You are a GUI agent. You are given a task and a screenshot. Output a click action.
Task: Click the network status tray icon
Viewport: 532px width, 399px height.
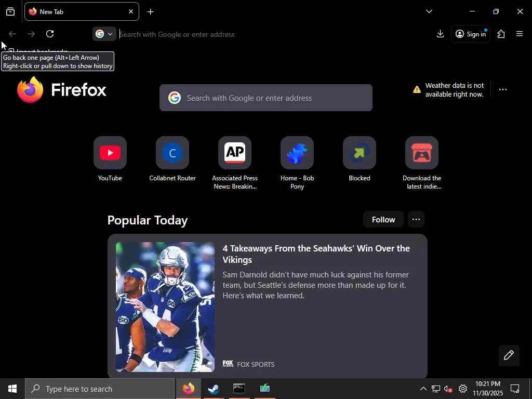(436, 389)
